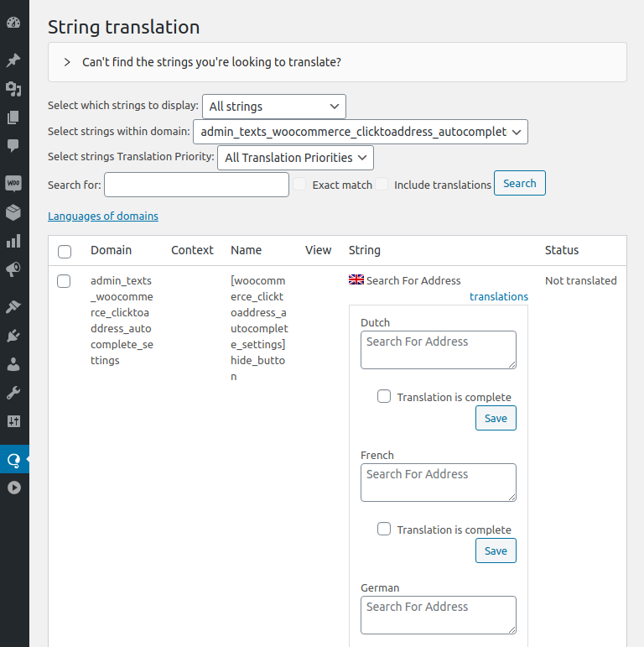The image size is (644, 647).
Task: Toggle the translations link
Action: [499, 297]
